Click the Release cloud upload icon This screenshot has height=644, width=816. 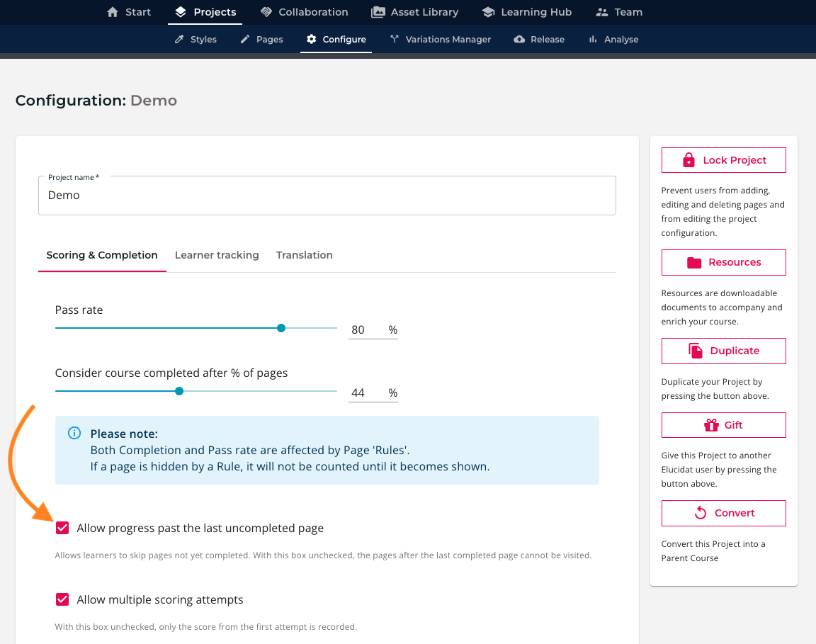[519, 39]
